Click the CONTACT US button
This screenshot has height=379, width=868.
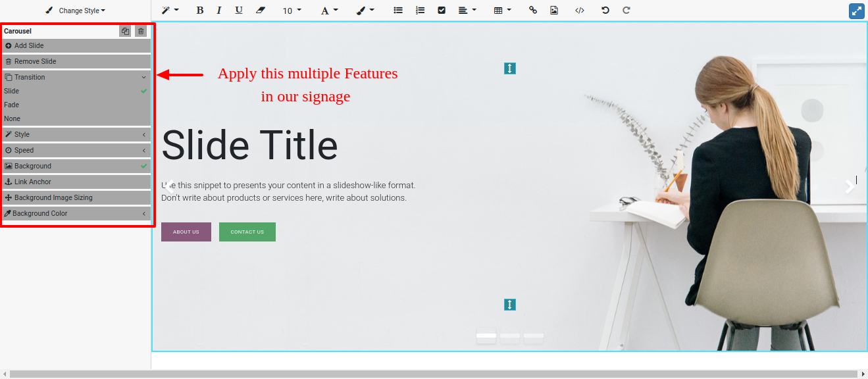[247, 232]
